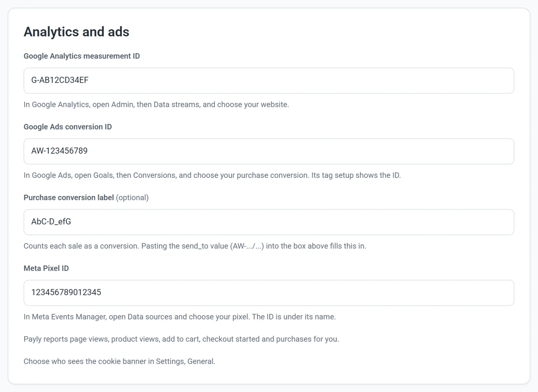Click the "Google Analytics measurement ID" label

(82, 56)
